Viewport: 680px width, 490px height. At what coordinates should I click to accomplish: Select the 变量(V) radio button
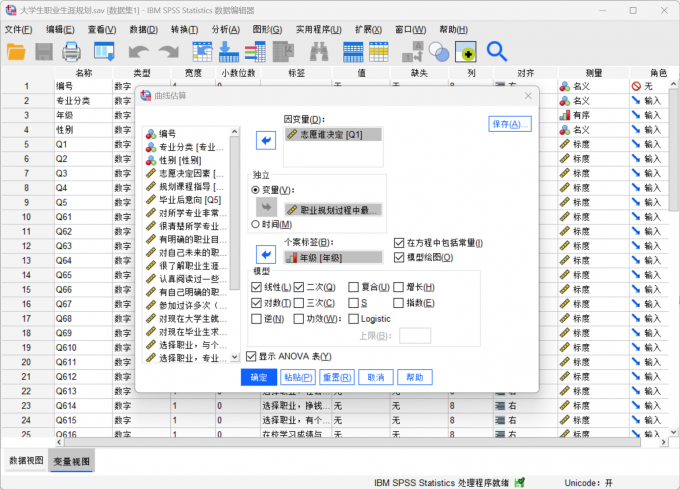click(255, 190)
